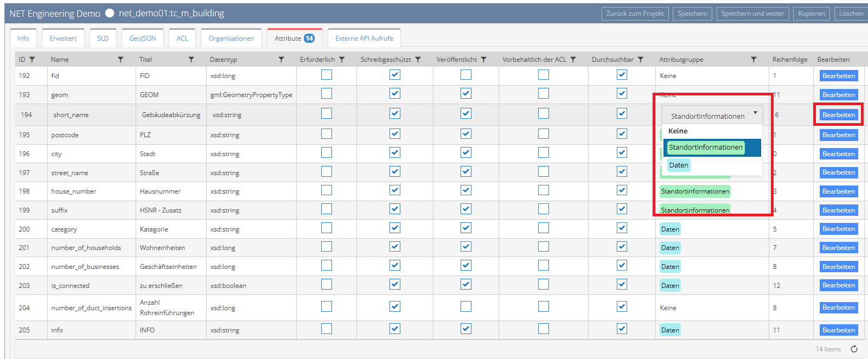Switch to the Organisationen tab
Viewport: 868px width, 359px height.
[231, 38]
